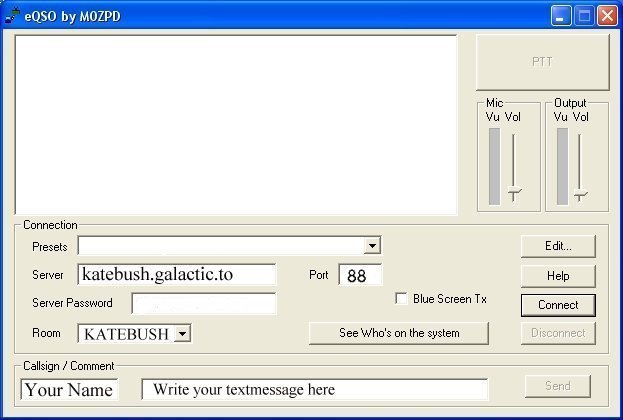This screenshot has height=420, width=623.
Task: Connect to the server with Connect button
Action: point(557,304)
